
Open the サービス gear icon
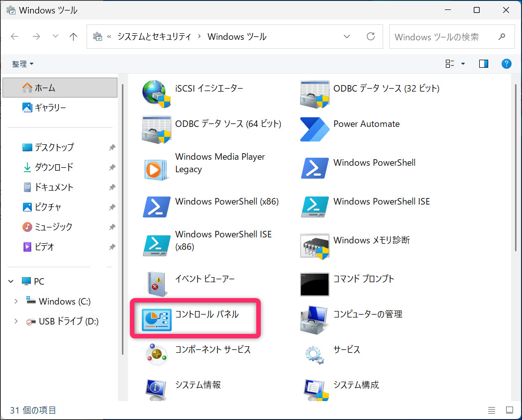coord(314,354)
